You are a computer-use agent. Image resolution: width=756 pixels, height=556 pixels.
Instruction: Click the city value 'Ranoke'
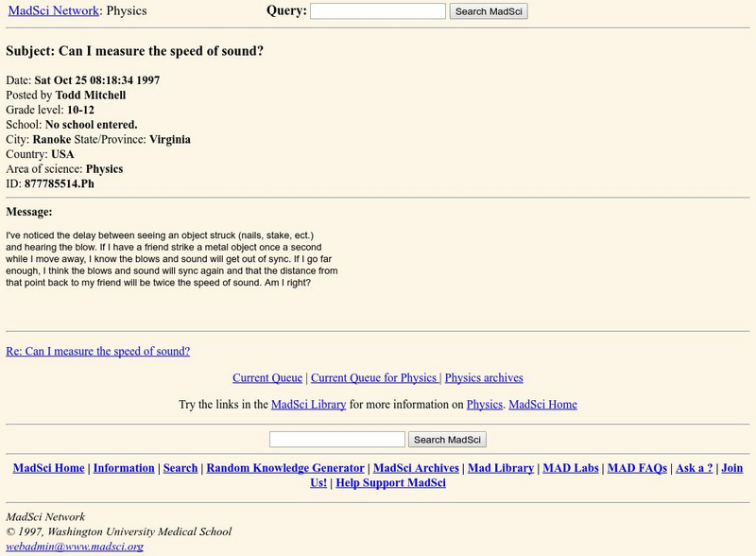[x=52, y=140]
